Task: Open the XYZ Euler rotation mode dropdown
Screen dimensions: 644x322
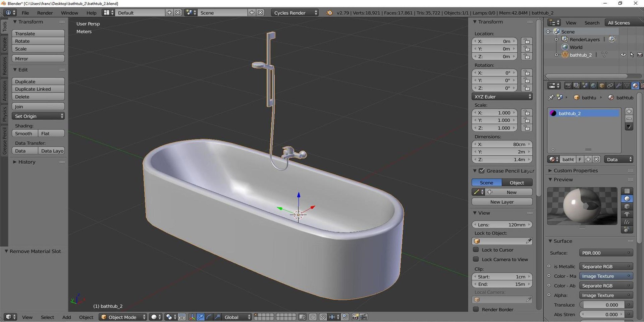Action: click(502, 97)
